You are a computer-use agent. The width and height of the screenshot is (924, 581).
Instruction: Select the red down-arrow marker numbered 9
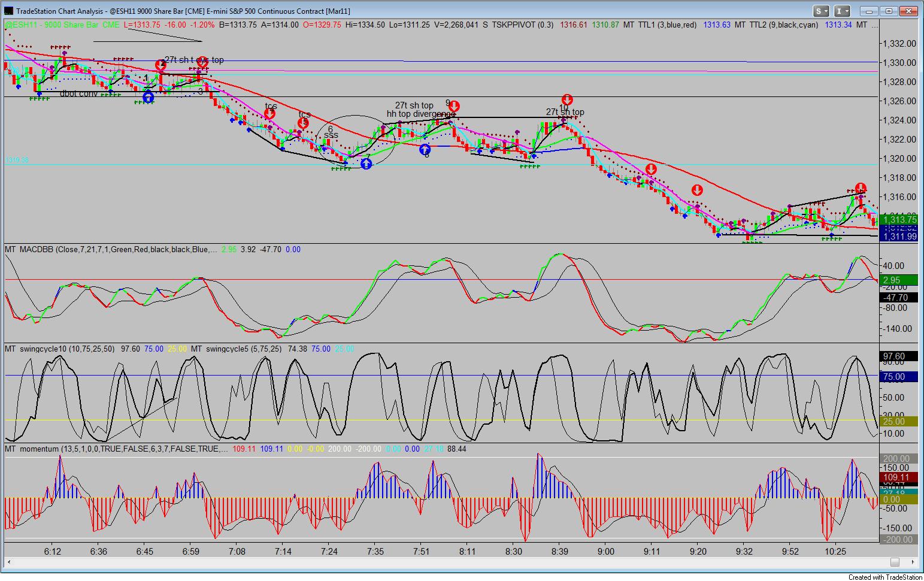454,107
